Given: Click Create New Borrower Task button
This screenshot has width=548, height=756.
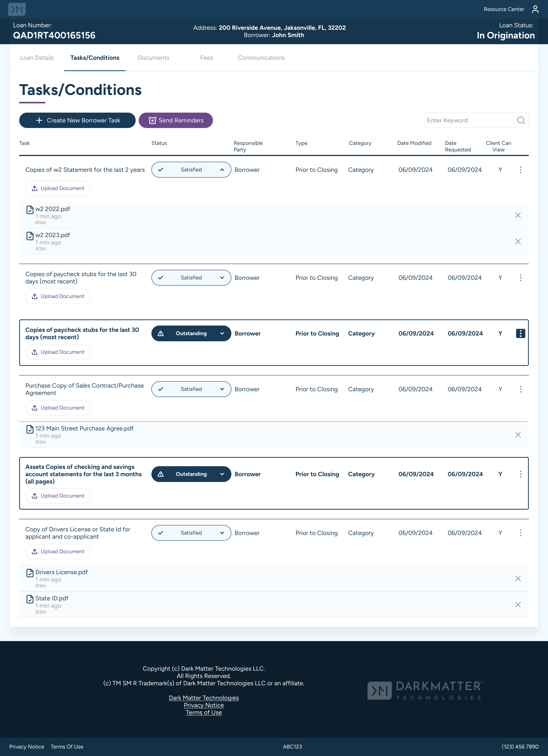Looking at the screenshot, I should pos(77,120).
